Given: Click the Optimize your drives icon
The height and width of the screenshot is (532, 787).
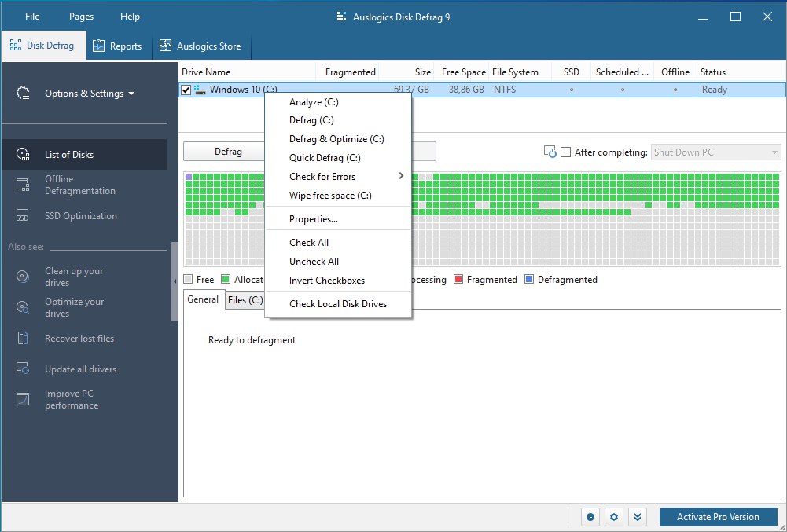Looking at the screenshot, I should [23, 307].
